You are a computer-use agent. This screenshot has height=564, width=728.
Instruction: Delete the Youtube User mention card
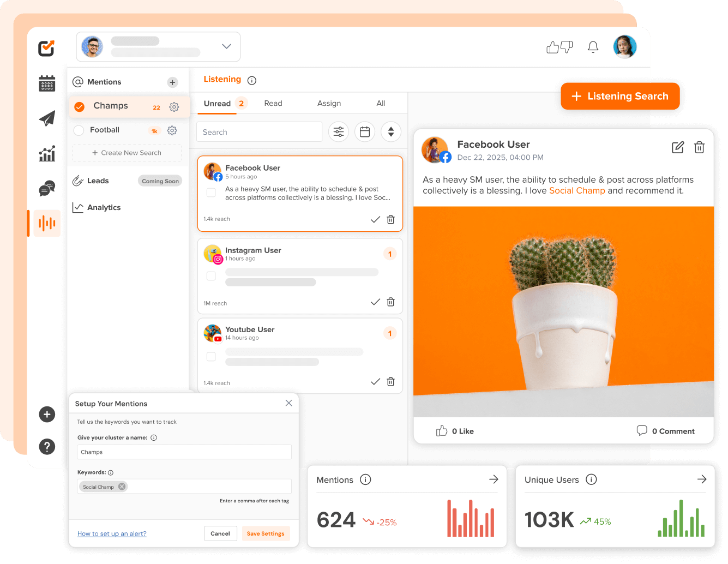pos(390,381)
